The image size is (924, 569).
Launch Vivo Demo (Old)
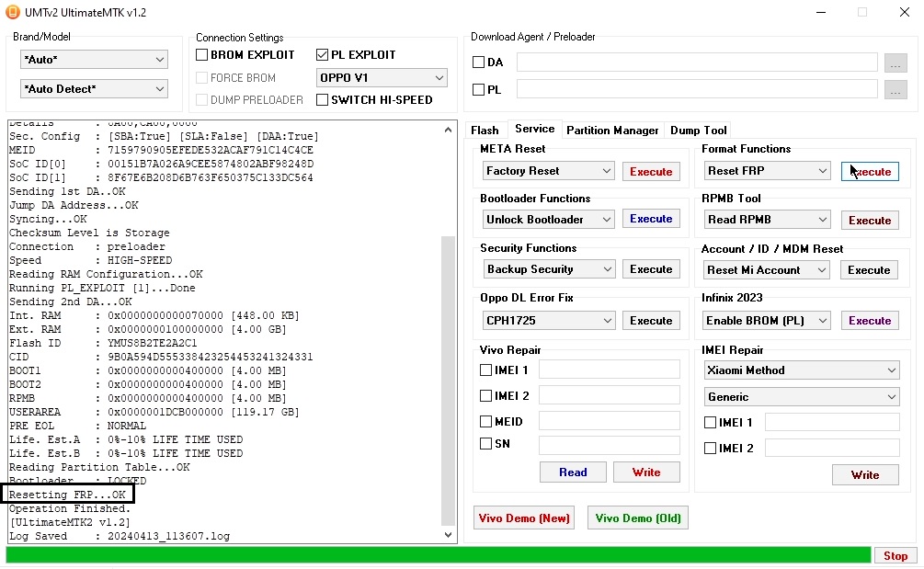click(x=638, y=518)
